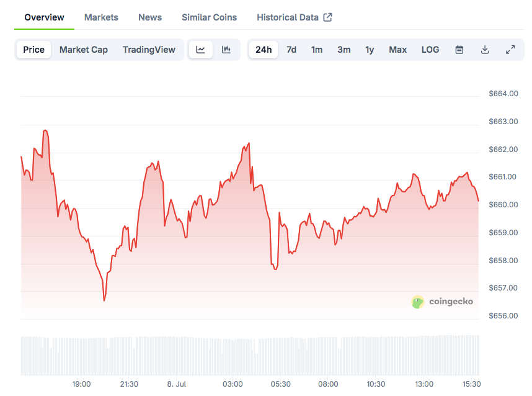Click the $662.00 axis label
This screenshot has height=396, width=532.
(503, 149)
